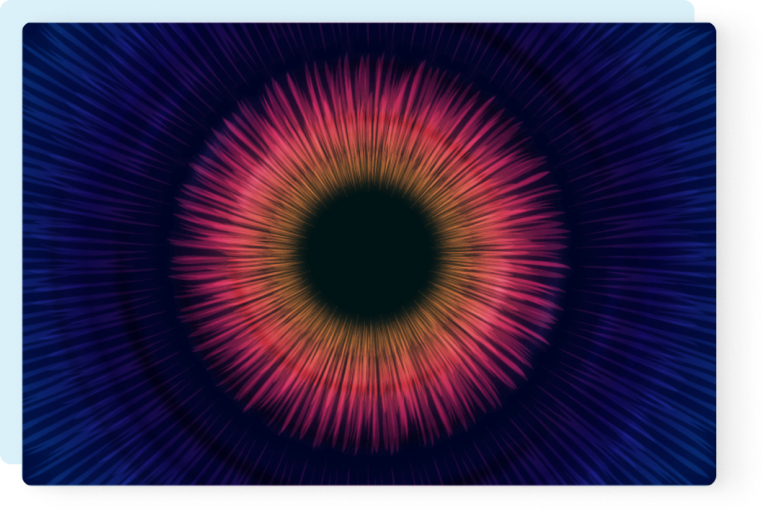
Task: Click the orange ring left of the pupil
Action: (278, 253)
